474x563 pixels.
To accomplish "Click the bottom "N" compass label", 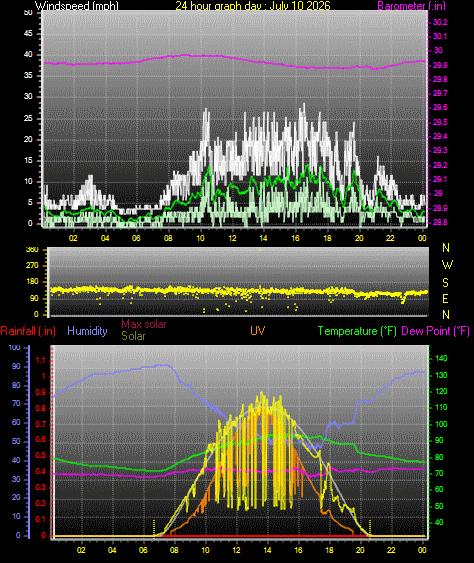I will pos(446,315).
